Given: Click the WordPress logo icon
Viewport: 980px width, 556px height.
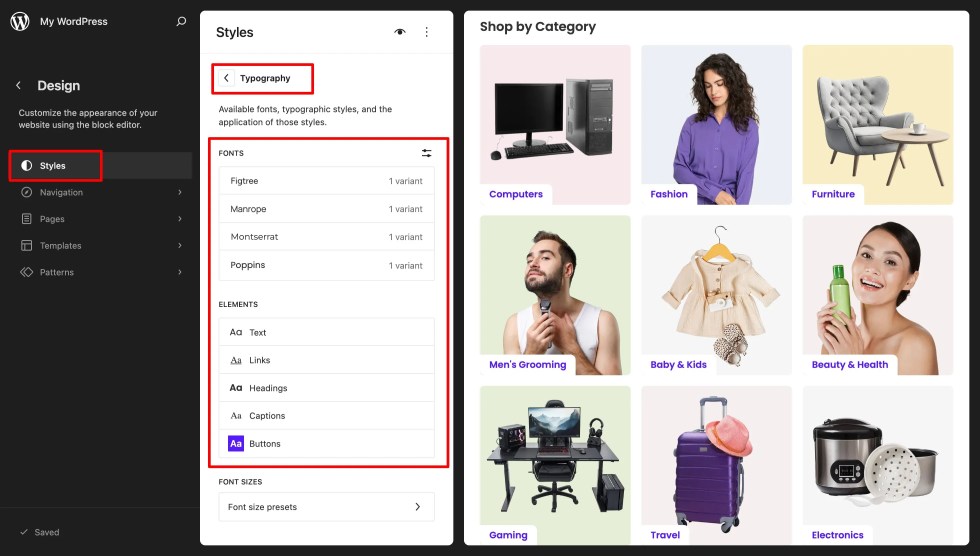Looking at the screenshot, I should coord(20,21).
